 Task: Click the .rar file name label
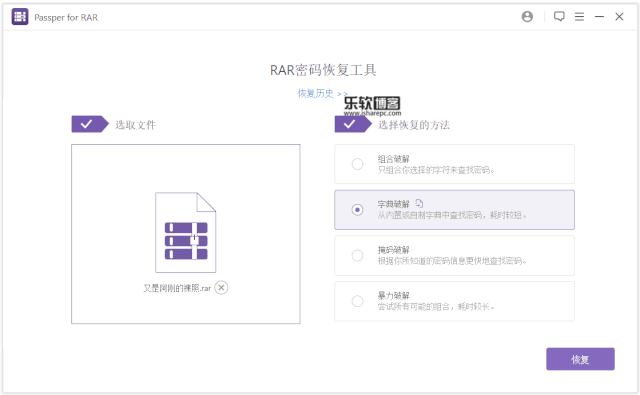(x=177, y=288)
